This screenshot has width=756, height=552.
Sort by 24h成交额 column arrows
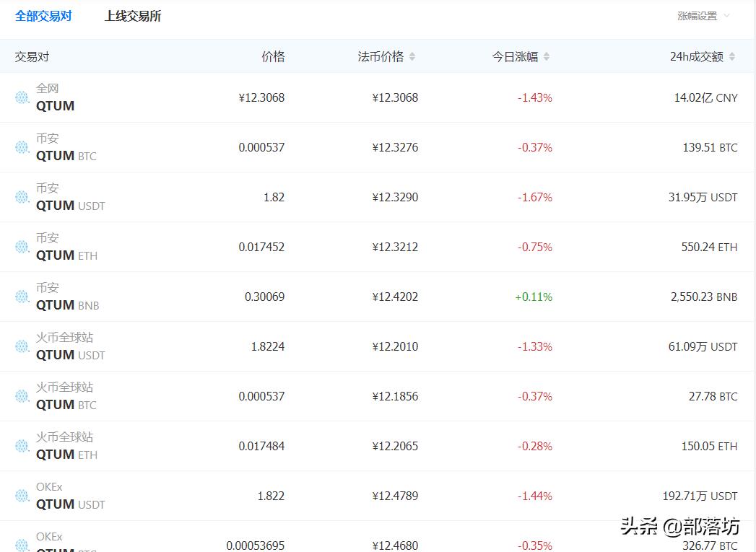click(732, 56)
